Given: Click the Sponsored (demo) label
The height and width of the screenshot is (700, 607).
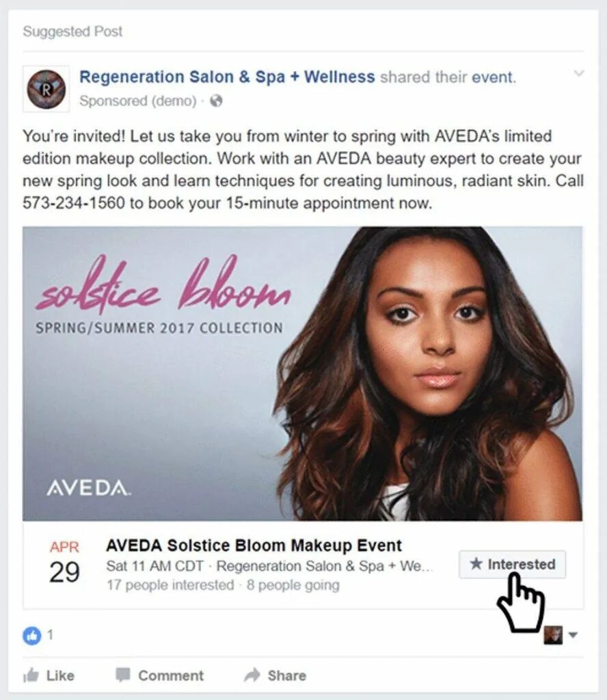Looking at the screenshot, I should [x=138, y=101].
